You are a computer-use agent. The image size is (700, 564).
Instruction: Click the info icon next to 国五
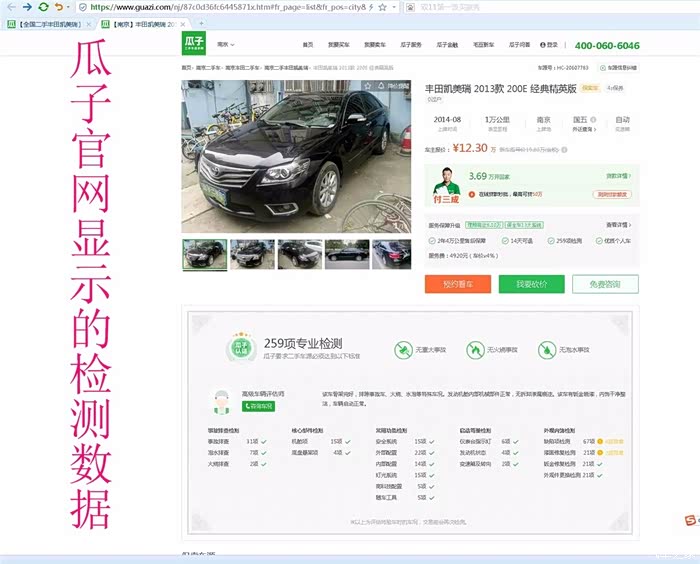pos(593,120)
